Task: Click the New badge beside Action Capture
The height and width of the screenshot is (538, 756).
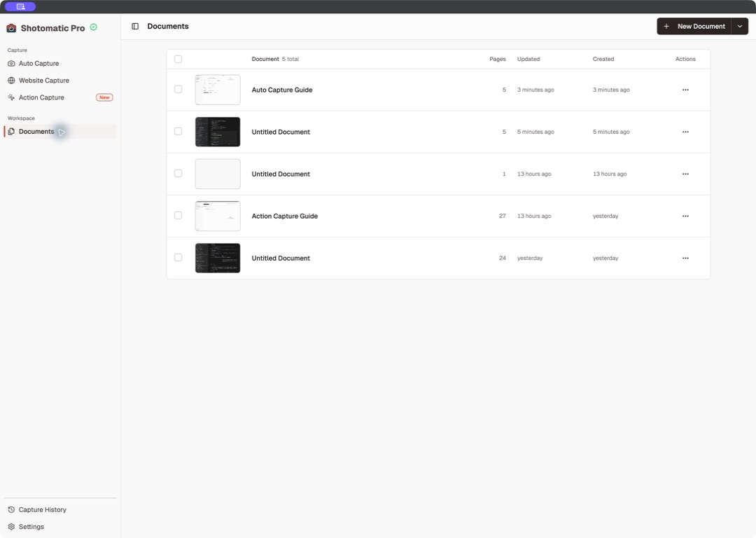Action: pyautogui.click(x=104, y=97)
